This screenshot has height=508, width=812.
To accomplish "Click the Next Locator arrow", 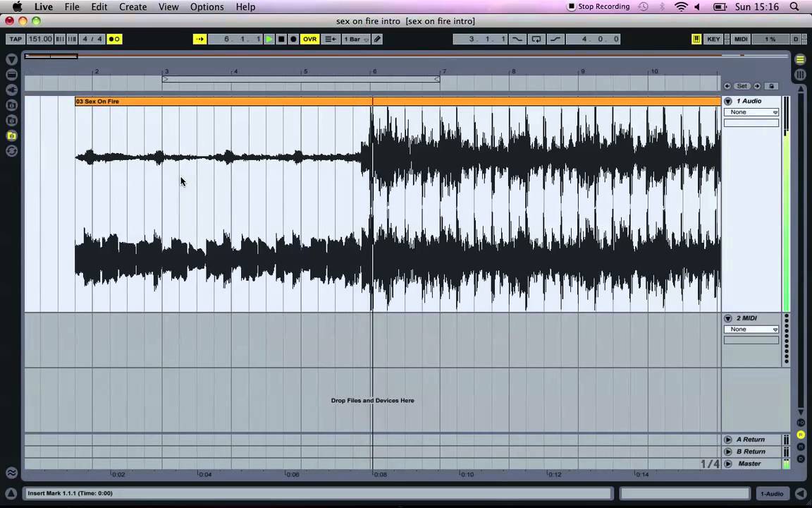I will [x=757, y=86].
